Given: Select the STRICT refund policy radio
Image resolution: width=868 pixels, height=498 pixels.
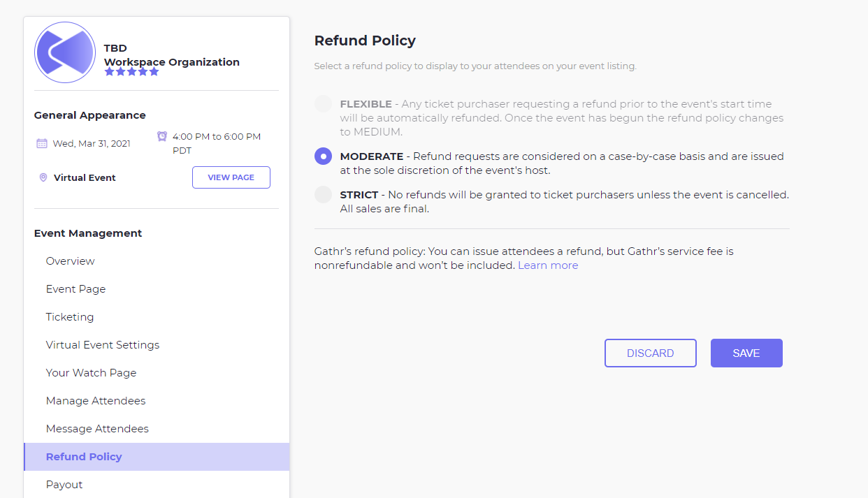Looking at the screenshot, I should [323, 195].
